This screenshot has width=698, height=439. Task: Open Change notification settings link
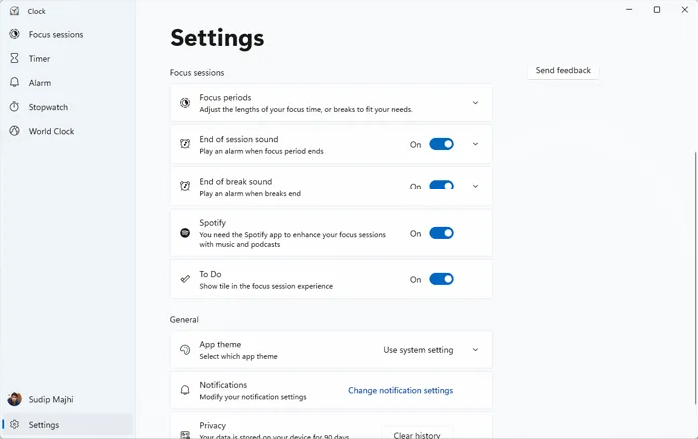400,391
